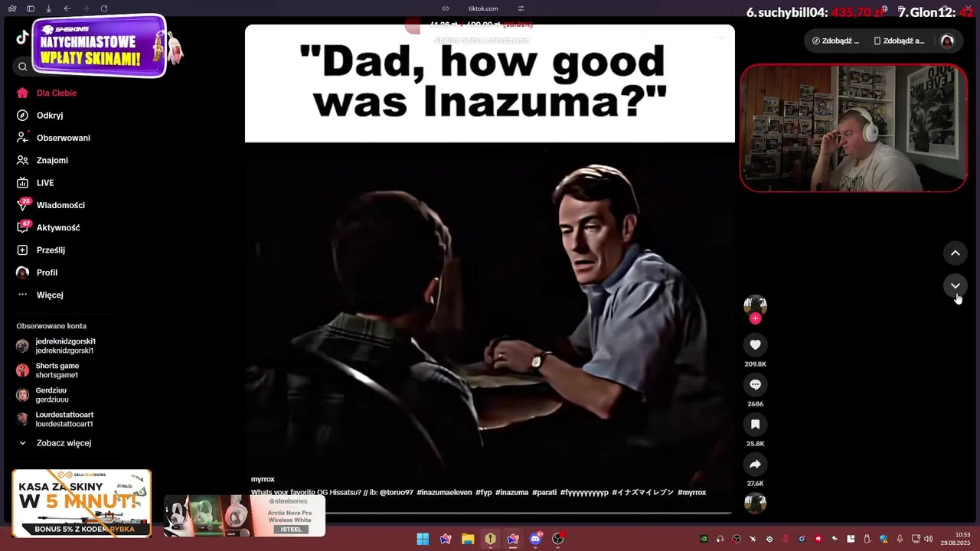Go to next video with down chevron

955,286
